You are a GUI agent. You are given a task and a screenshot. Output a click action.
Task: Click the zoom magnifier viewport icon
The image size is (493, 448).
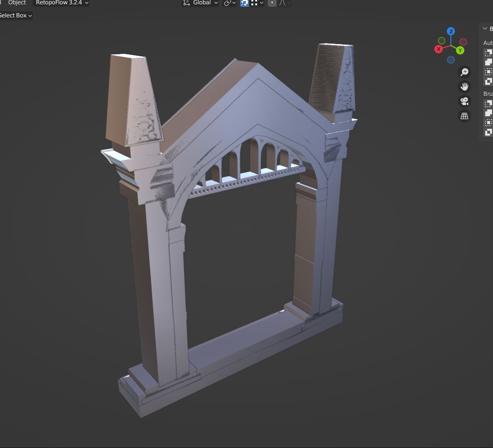(x=464, y=72)
